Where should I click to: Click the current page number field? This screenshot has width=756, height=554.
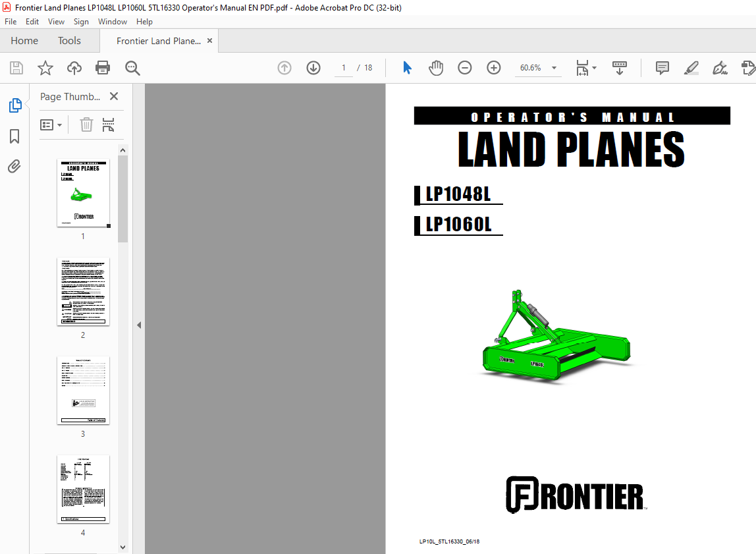(x=344, y=68)
